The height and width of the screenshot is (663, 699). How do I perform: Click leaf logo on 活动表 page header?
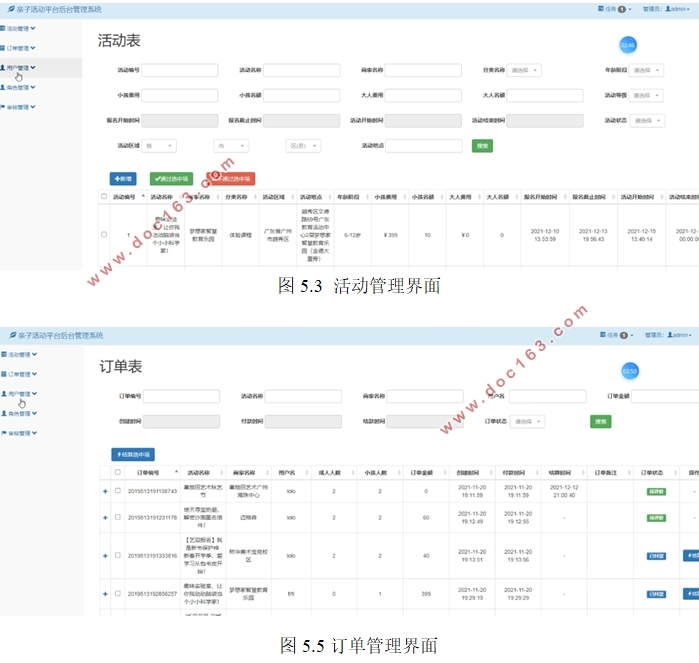(11, 9)
